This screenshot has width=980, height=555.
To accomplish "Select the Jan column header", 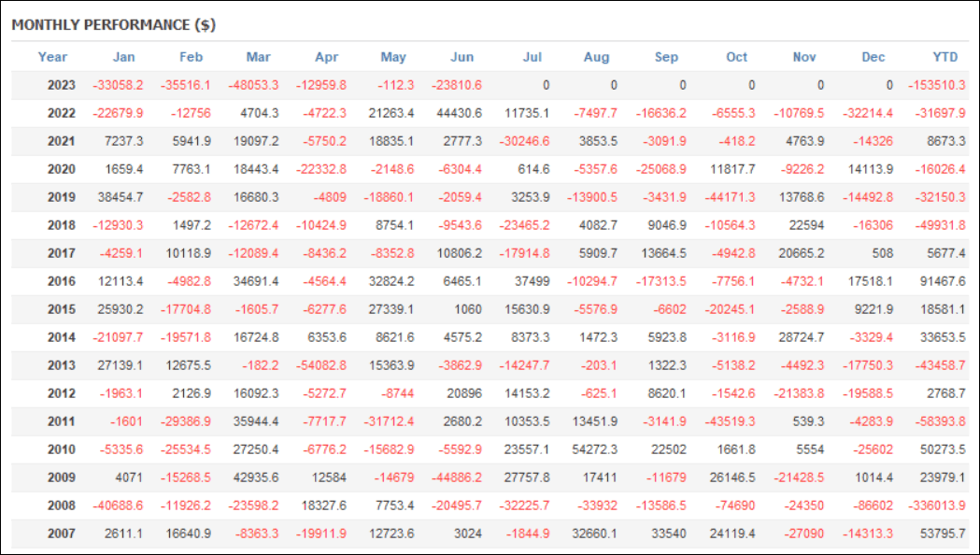I will (x=123, y=57).
